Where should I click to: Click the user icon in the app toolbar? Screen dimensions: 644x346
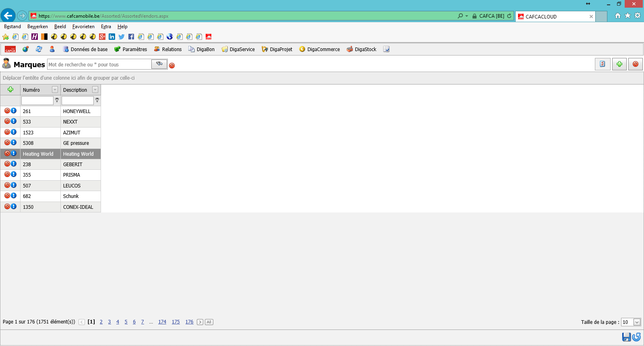pos(52,49)
